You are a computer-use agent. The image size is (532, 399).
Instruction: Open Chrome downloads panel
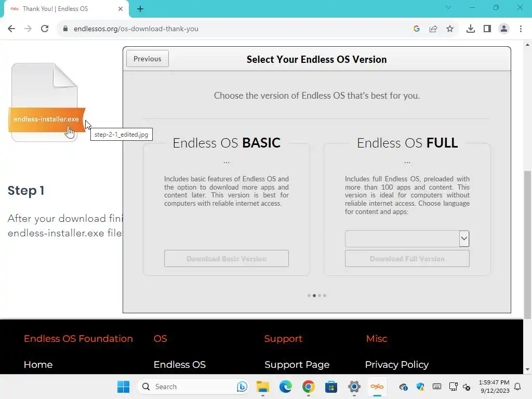471,29
